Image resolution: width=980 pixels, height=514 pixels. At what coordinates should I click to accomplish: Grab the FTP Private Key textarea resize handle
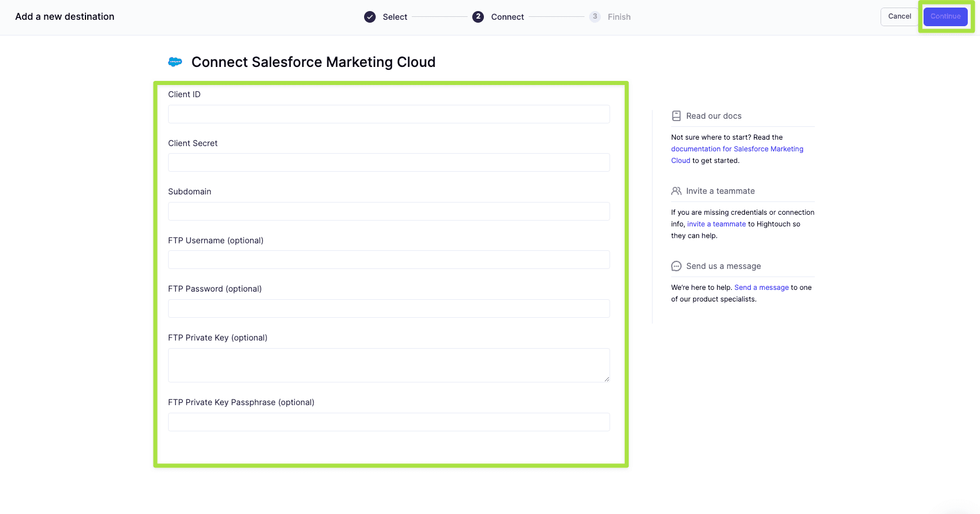tap(607, 379)
